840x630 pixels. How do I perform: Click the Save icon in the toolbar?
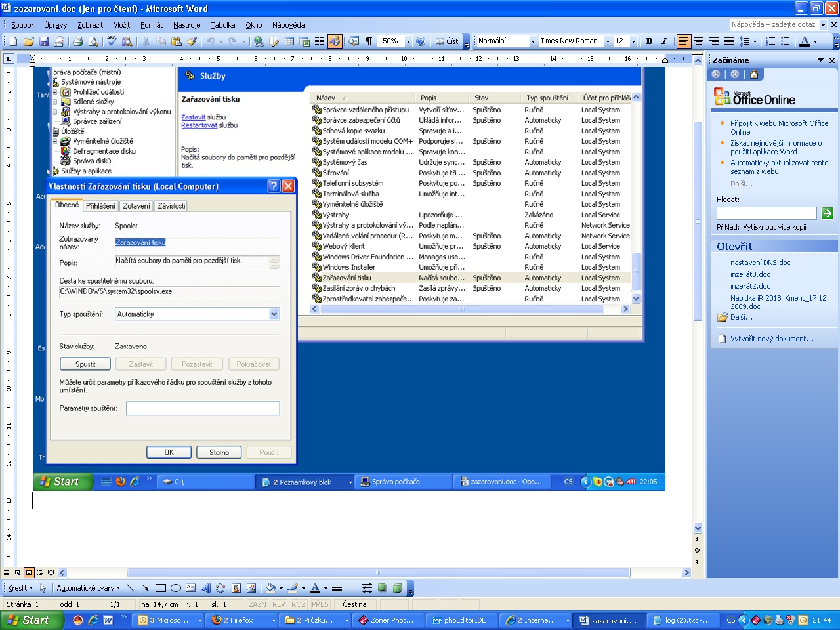[x=44, y=41]
